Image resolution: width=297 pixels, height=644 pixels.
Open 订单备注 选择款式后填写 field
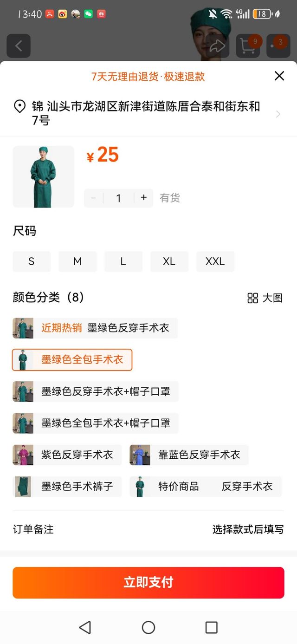(x=148, y=529)
